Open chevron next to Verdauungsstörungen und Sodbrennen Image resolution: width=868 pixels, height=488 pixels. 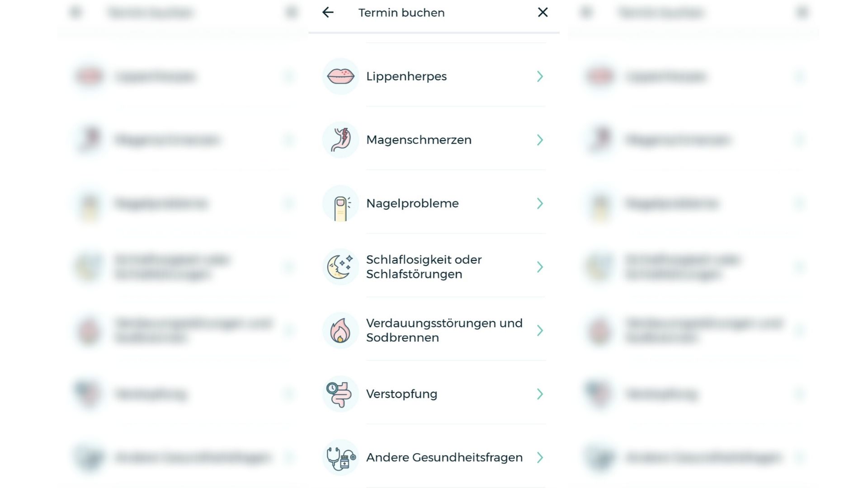pyautogui.click(x=540, y=331)
